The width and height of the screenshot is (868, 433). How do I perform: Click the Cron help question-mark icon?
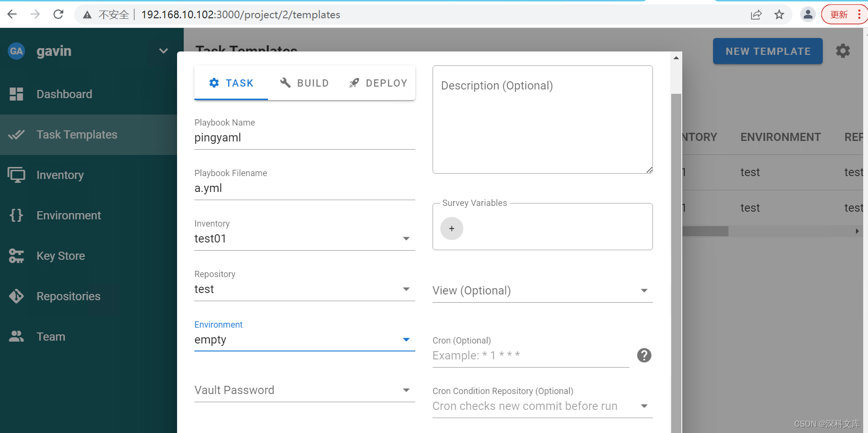point(644,356)
